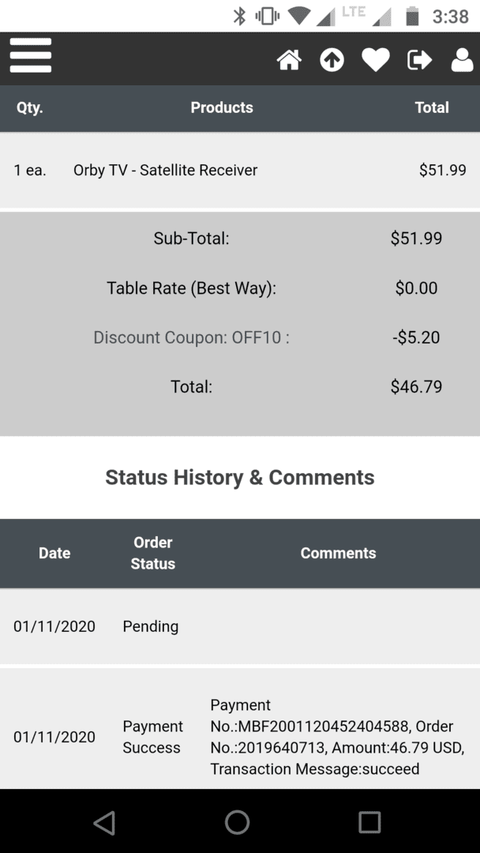
Task: Tap the Order Status column header
Action: (x=153, y=553)
